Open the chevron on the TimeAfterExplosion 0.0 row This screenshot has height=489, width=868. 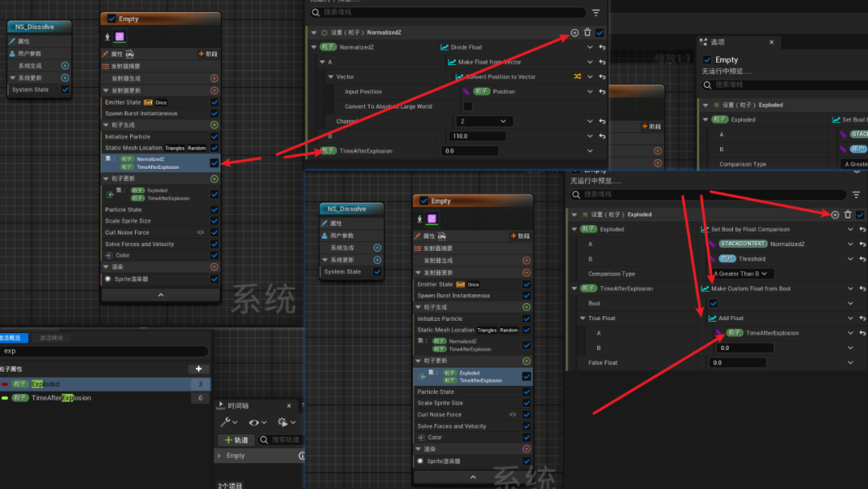tap(590, 150)
